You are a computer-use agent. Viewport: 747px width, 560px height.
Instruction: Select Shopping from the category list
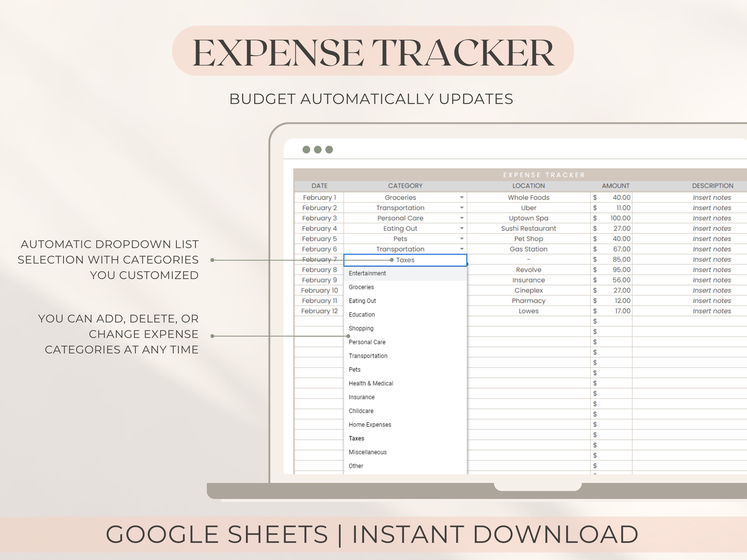(x=405, y=329)
